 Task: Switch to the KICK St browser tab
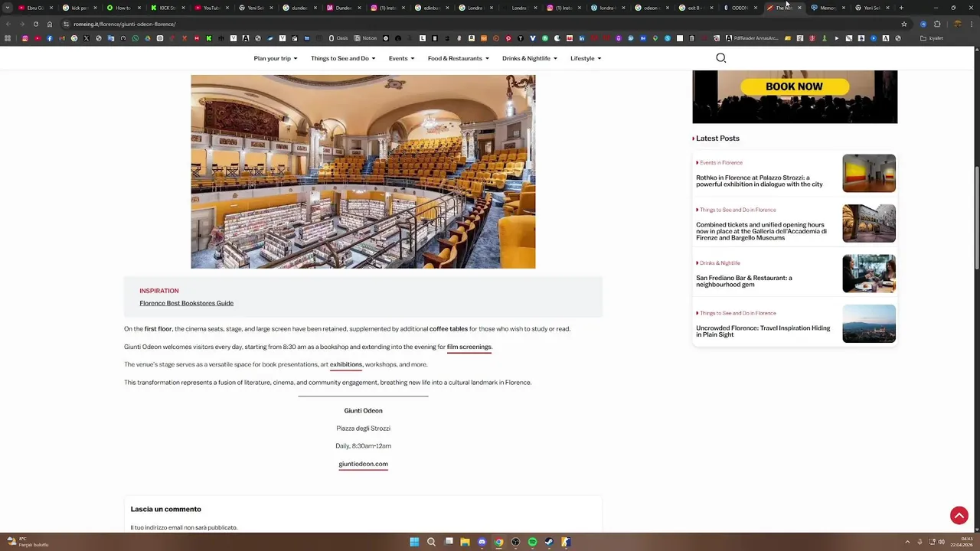tap(167, 8)
